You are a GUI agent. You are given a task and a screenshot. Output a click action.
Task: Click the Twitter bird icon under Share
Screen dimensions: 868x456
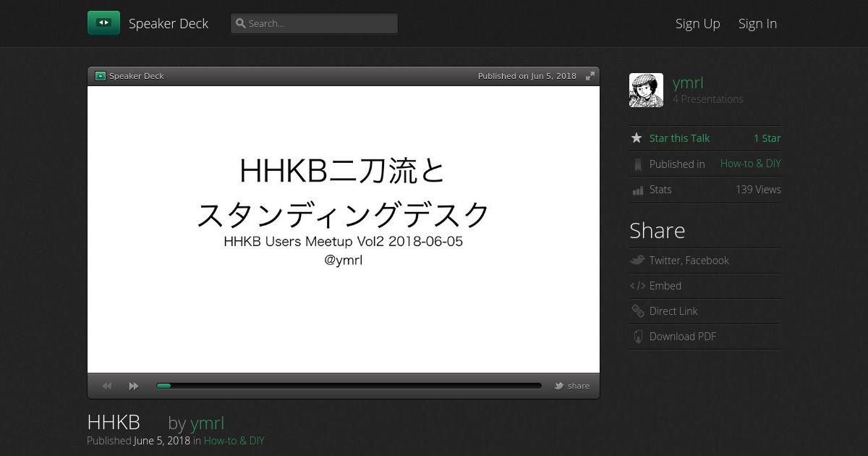click(x=637, y=260)
